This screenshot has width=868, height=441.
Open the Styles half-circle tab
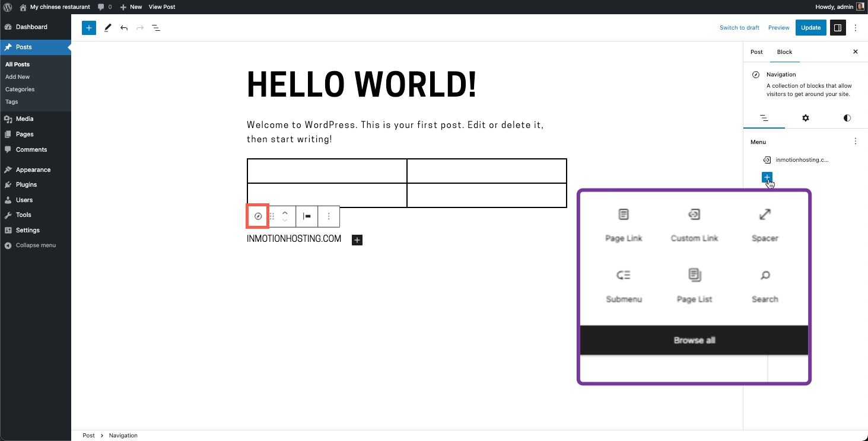[x=847, y=118]
